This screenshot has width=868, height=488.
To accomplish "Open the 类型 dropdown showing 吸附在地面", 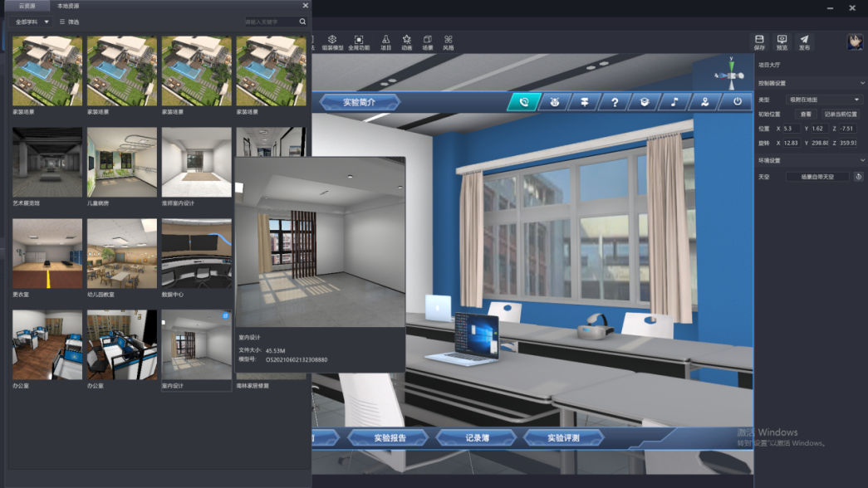I will 824,100.
